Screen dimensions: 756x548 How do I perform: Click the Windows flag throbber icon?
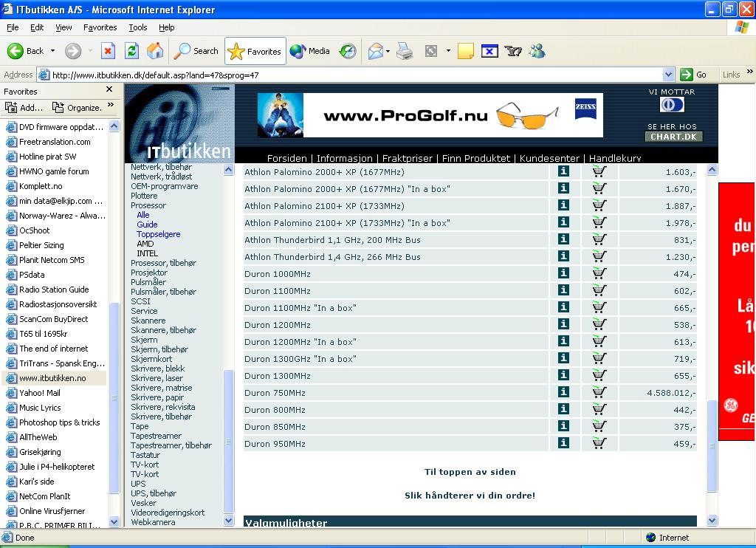[741, 27]
